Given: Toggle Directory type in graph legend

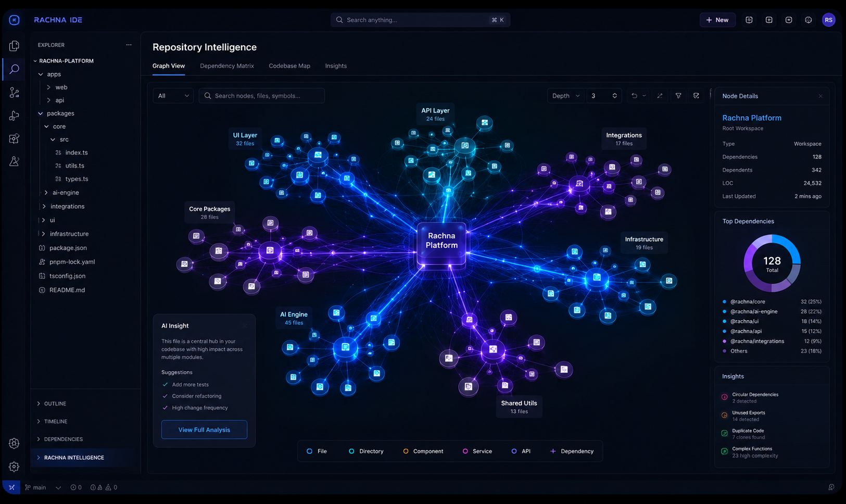Looking at the screenshot, I should point(365,451).
